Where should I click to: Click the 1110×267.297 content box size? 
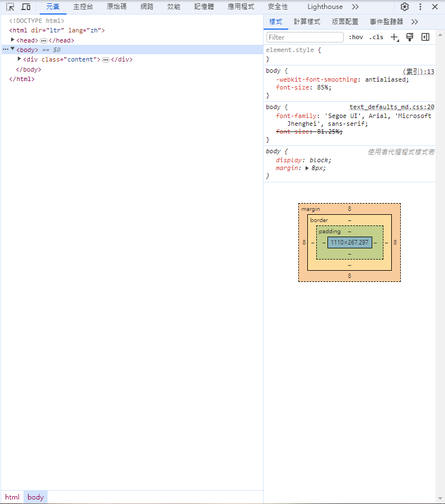coord(349,242)
